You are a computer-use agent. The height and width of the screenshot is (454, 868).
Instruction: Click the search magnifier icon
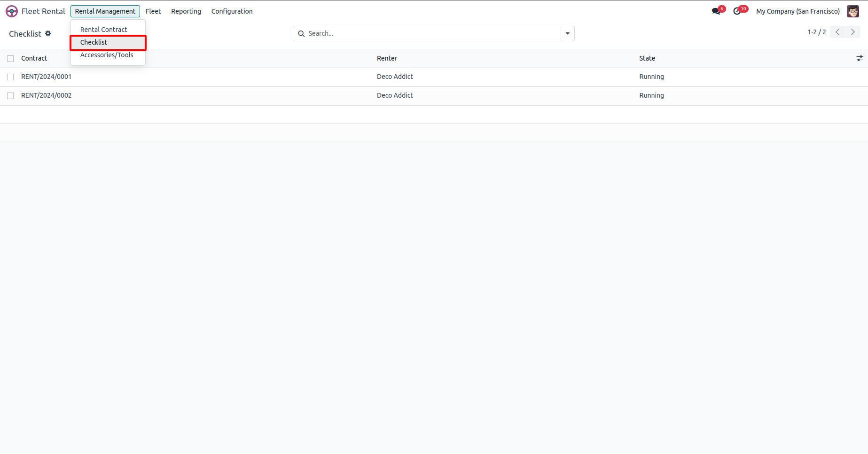coord(301,34)
